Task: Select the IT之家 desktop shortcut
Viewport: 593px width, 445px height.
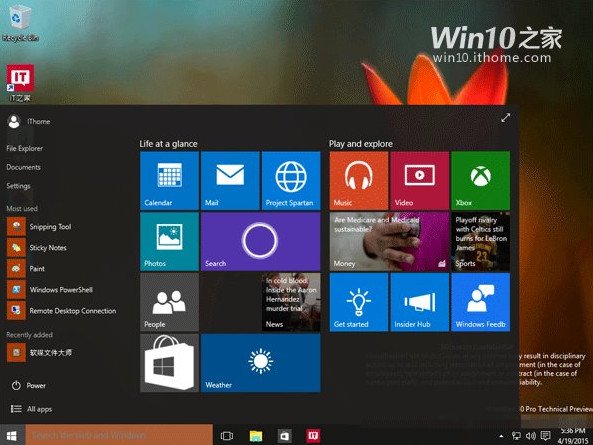Action: 20,83
